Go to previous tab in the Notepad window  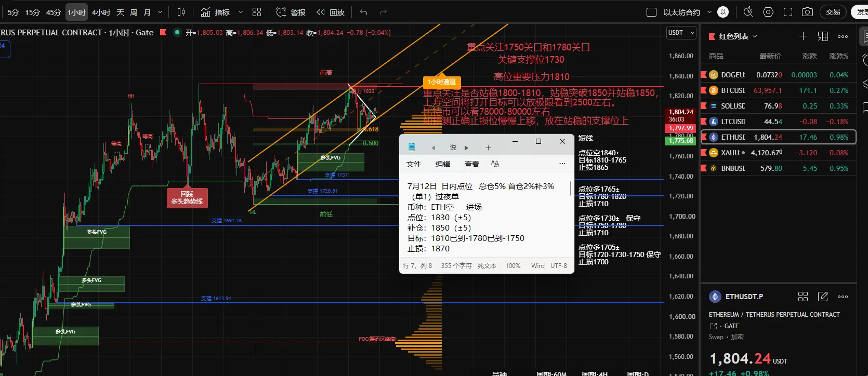tap(433, 148)
